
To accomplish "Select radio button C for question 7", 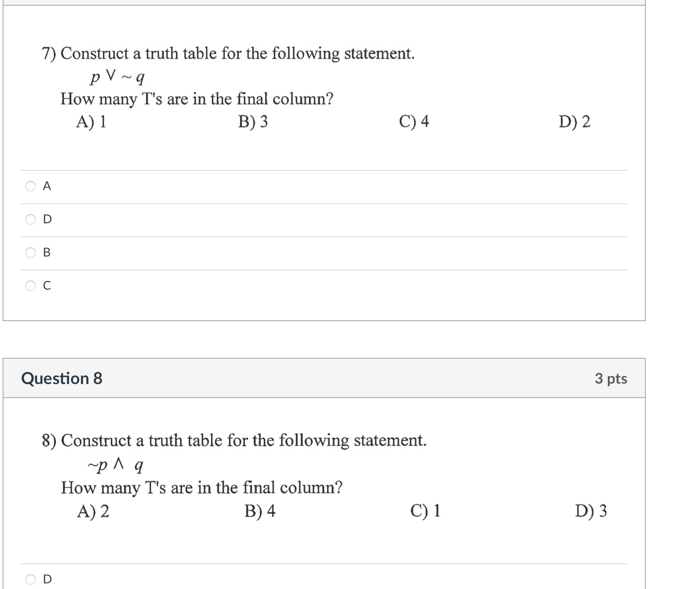I will 30,286.
